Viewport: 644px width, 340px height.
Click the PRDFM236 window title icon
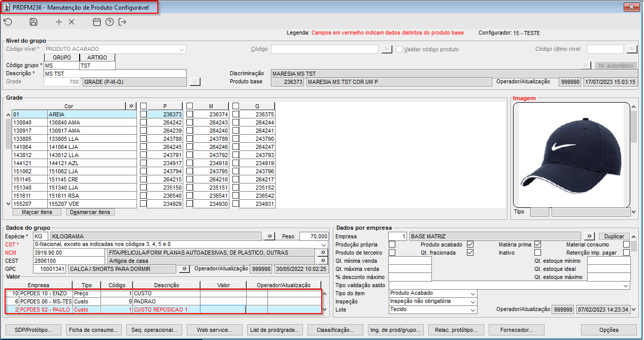coord(7,7)
